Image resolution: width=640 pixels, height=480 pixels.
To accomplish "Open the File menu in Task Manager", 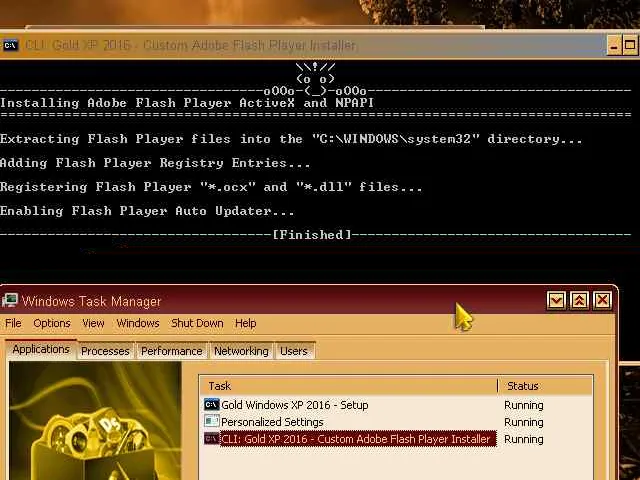I will [13, 323].
